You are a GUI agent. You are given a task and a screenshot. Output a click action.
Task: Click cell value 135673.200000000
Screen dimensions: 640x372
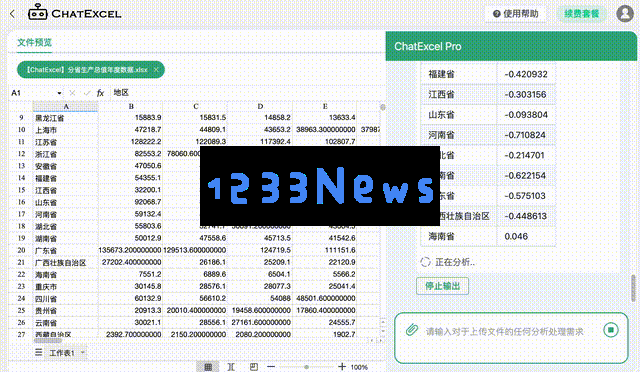130,249
